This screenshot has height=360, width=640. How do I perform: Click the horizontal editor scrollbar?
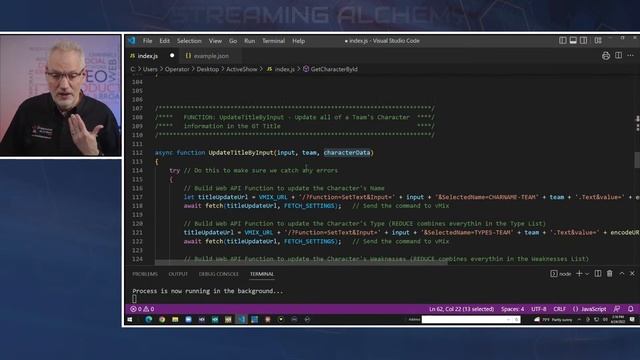tap(301, 262)
